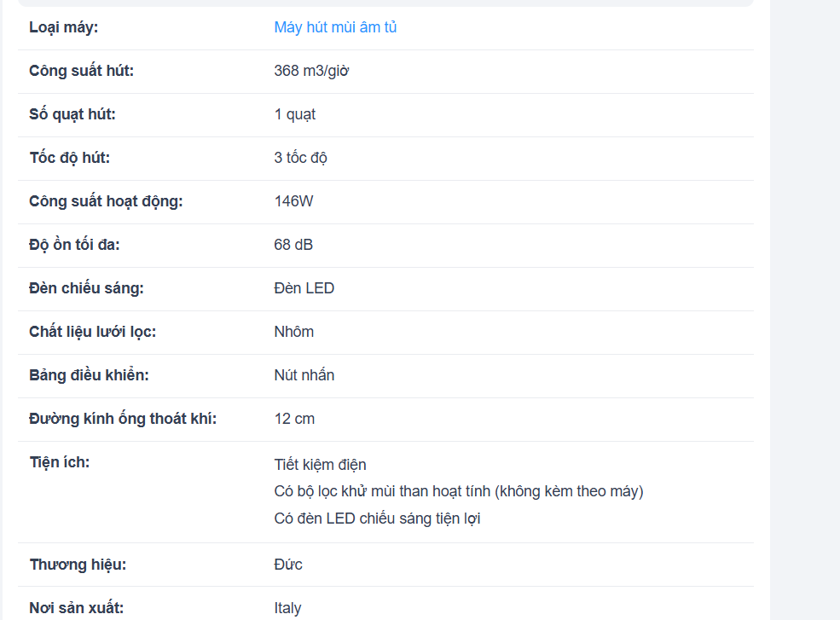Select the '368 m3/giờ' suction power value
Viewport: 840px width, 620px height.
311,71
